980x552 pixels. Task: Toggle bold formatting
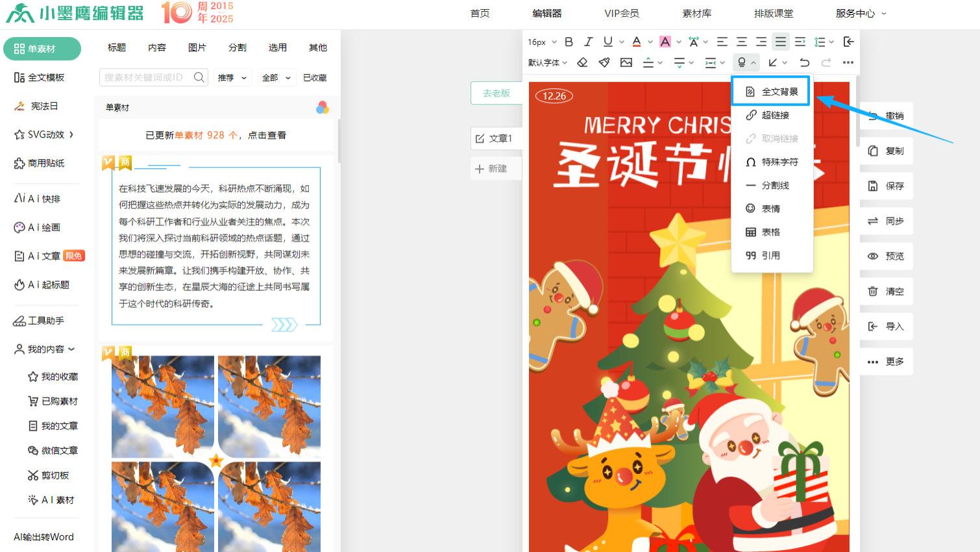pos(569,42)
